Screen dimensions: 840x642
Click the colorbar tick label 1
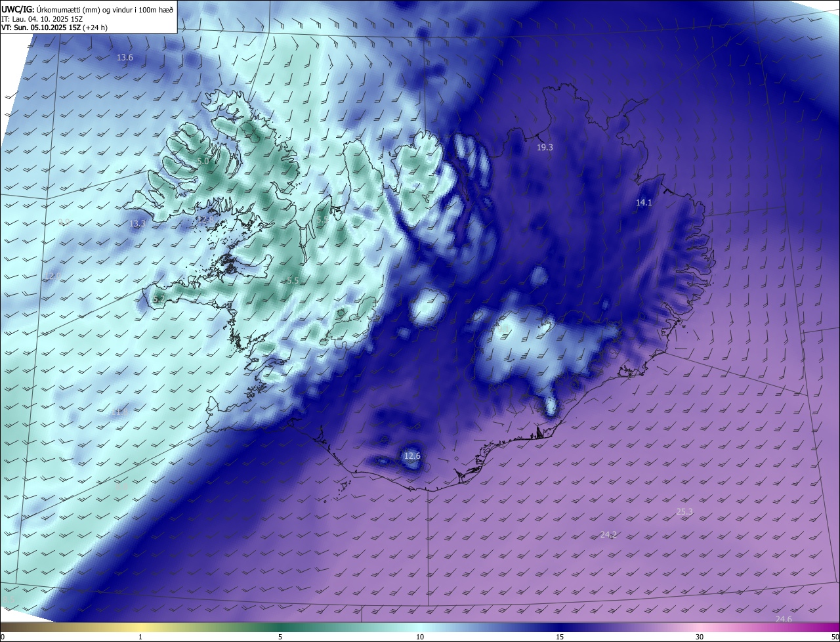pyautogui.click(x=140, y=637)
